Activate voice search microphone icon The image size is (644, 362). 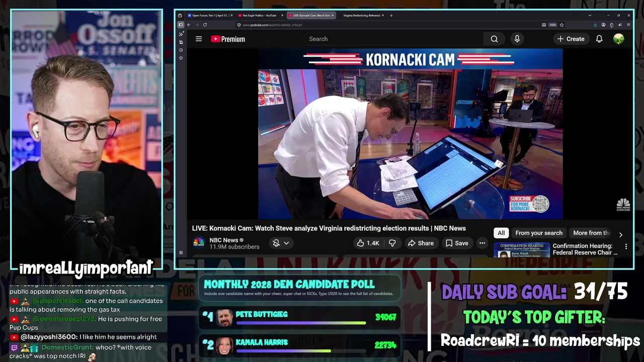click(x=517, y=39)
